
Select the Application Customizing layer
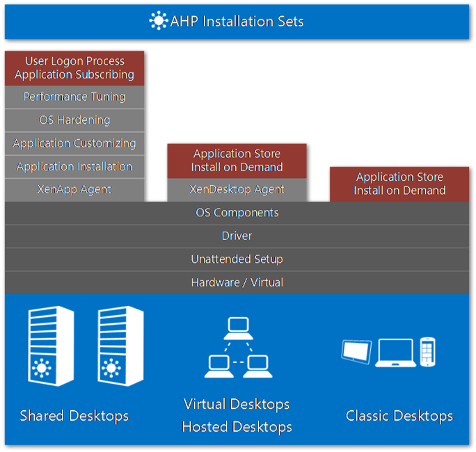pyautogui.click(x=74, y=143)
